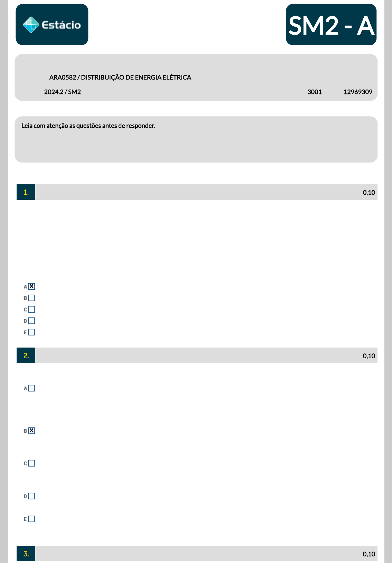Check option E in question 2
Image resolution: width=392 pixels, height=563 pixels.
point(32,519)
